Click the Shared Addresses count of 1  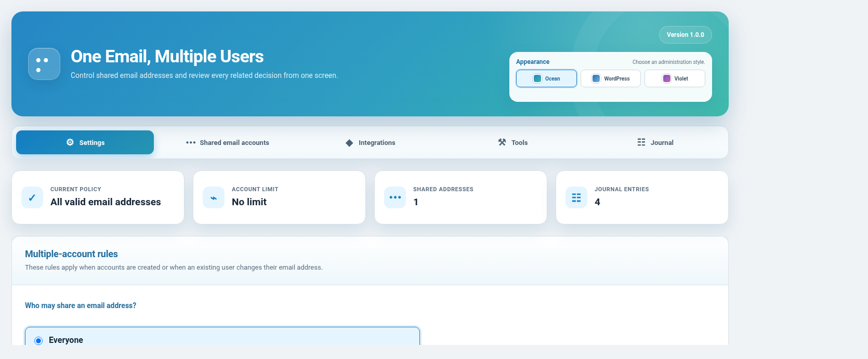click(x=416, y=202)
